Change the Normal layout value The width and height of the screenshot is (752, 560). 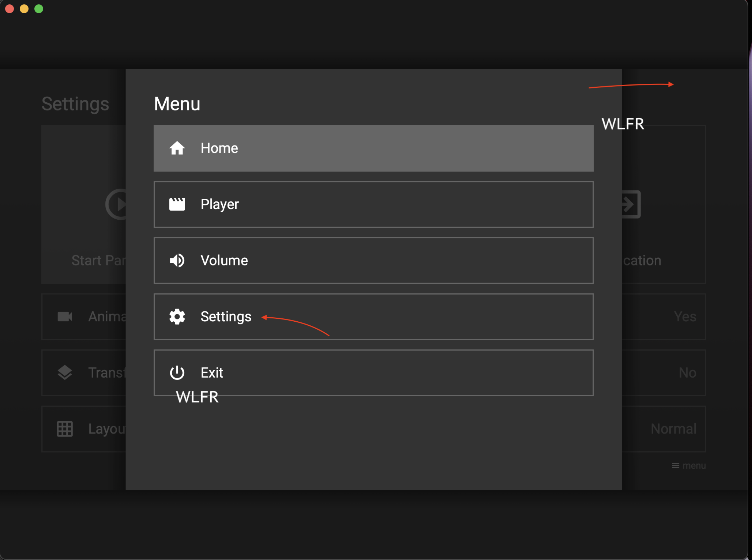(673, 429)
